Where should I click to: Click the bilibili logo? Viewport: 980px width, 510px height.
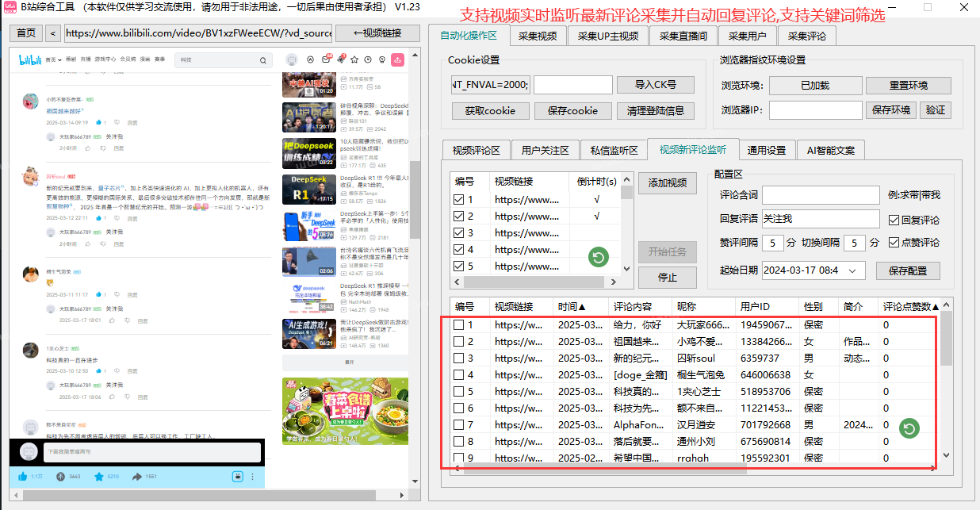pyautogui.click(x=30, y=59)
